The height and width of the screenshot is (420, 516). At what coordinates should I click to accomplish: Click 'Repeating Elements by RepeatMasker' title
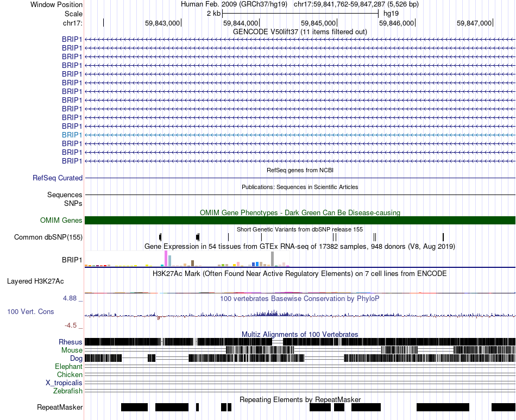(300, 399)
